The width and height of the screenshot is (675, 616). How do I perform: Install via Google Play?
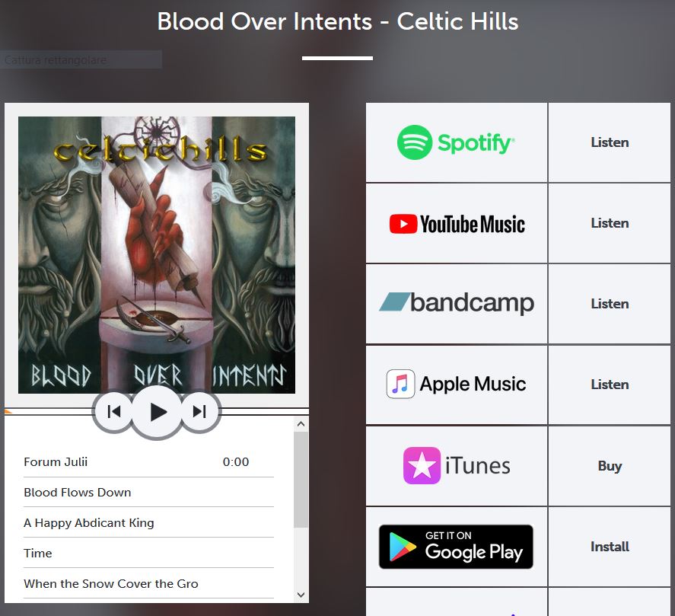click(610, 547)
